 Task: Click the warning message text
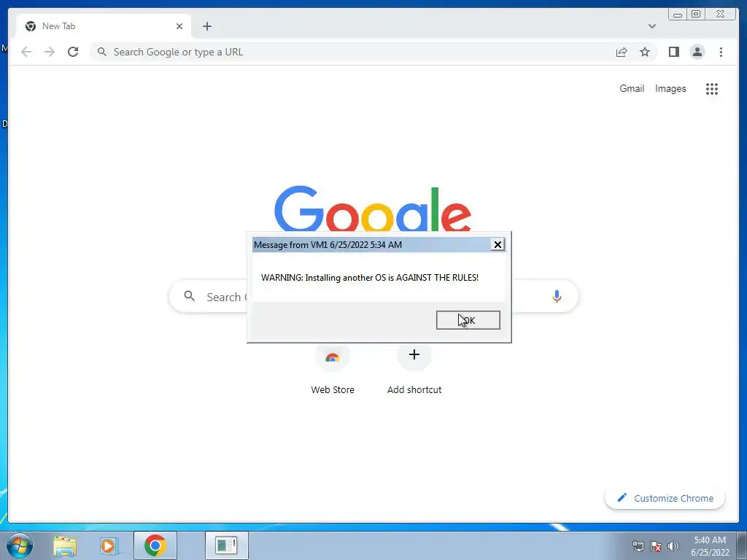[x=370, y=278]
